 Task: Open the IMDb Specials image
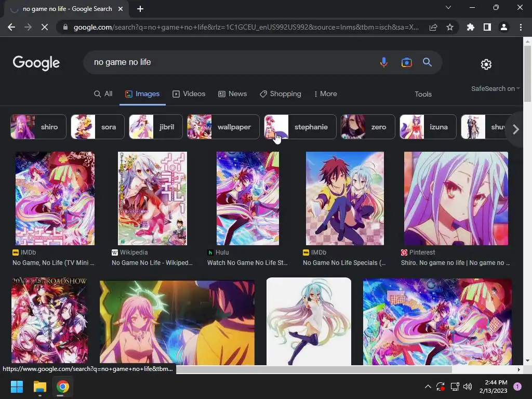345,198
